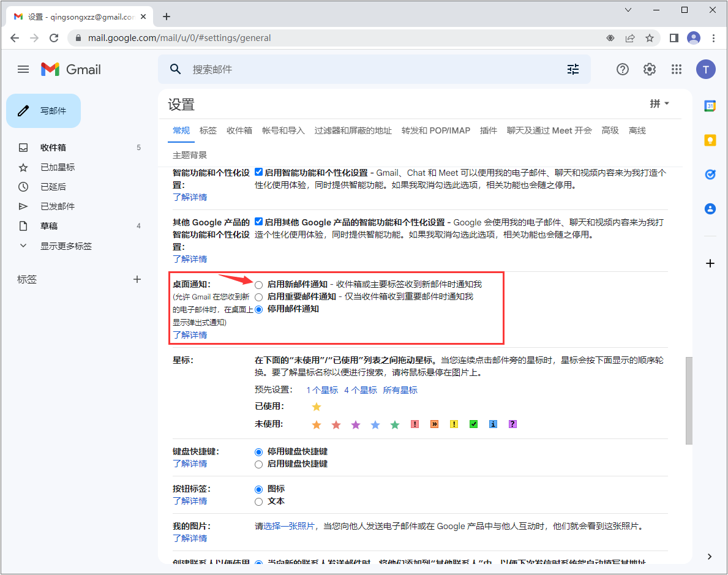Create new label with plus icon

click(x=137, y=279)
